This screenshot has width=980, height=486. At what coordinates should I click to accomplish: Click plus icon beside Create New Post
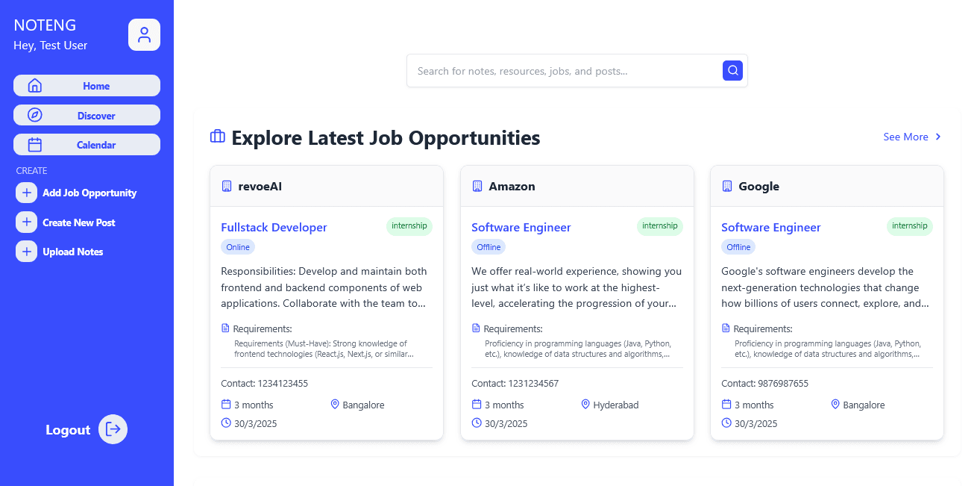pos(26,222)
